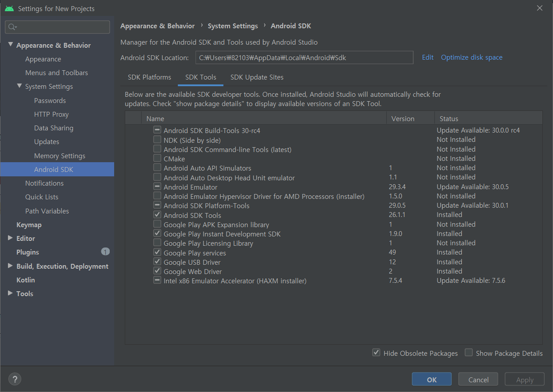Click the settings search input field
The image size is (553, 392).
pos(58,27)
